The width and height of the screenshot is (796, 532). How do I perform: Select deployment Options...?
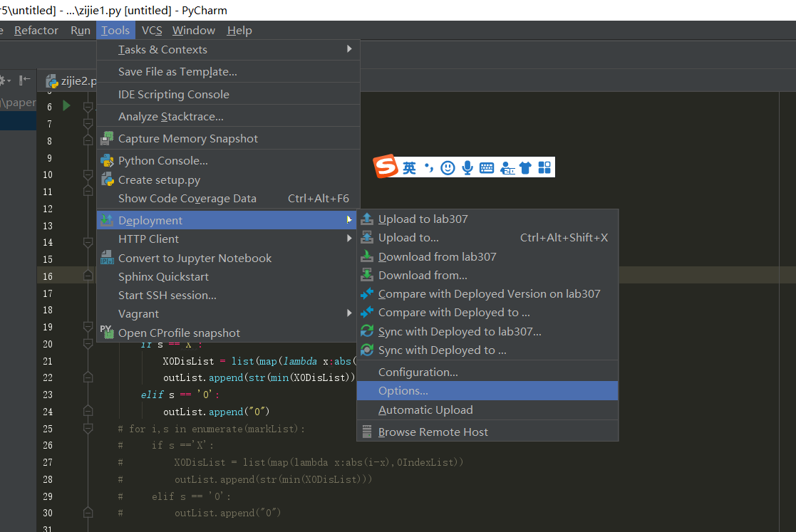[487, 390]
